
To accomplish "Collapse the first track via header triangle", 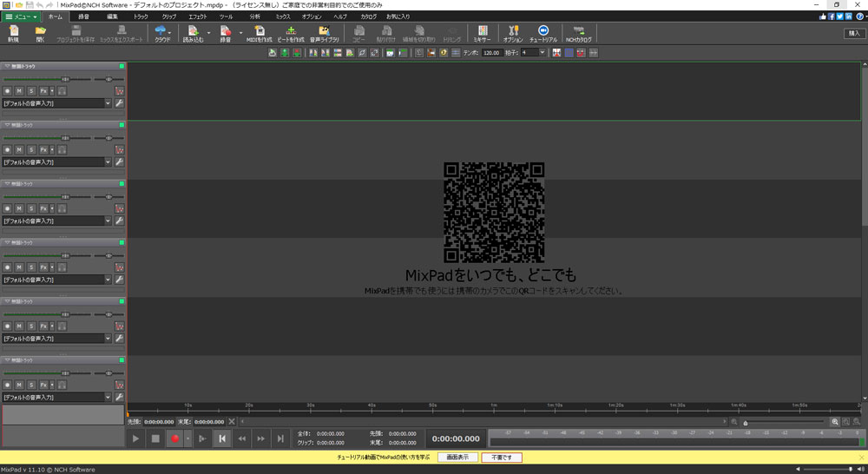I will pos(7,66).
